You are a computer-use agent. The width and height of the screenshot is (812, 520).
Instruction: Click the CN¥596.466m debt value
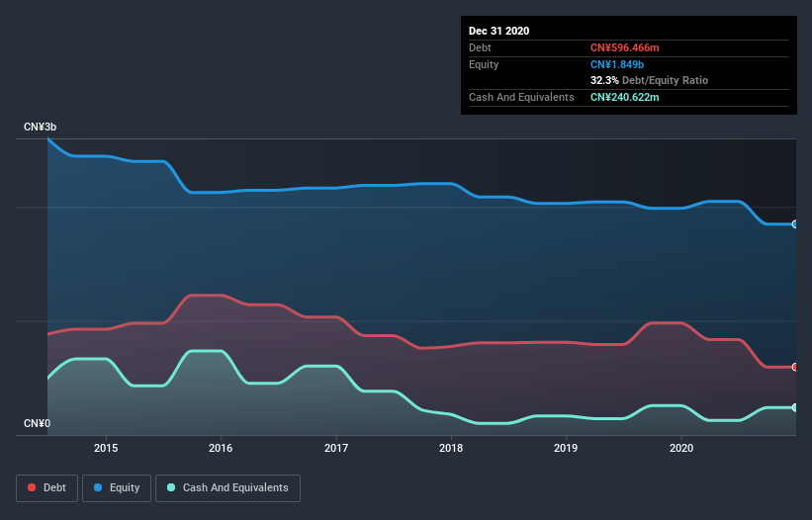pyautogui.click(x=624, y=48)
